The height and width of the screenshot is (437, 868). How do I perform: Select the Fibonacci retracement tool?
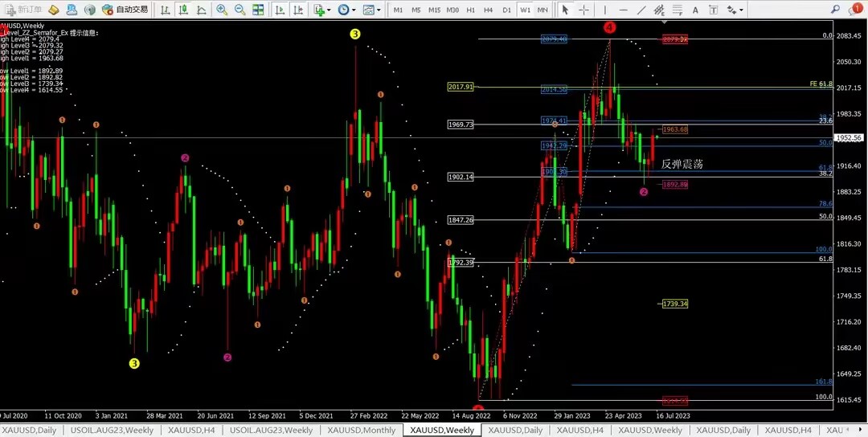[677, 10]
